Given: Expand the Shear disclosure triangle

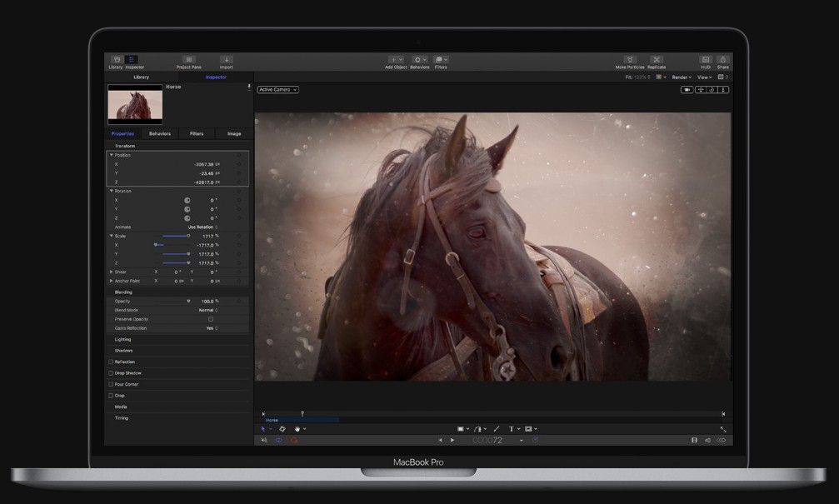Looking at the screenshot, I should pyautogui.click(x=112, y=272).
